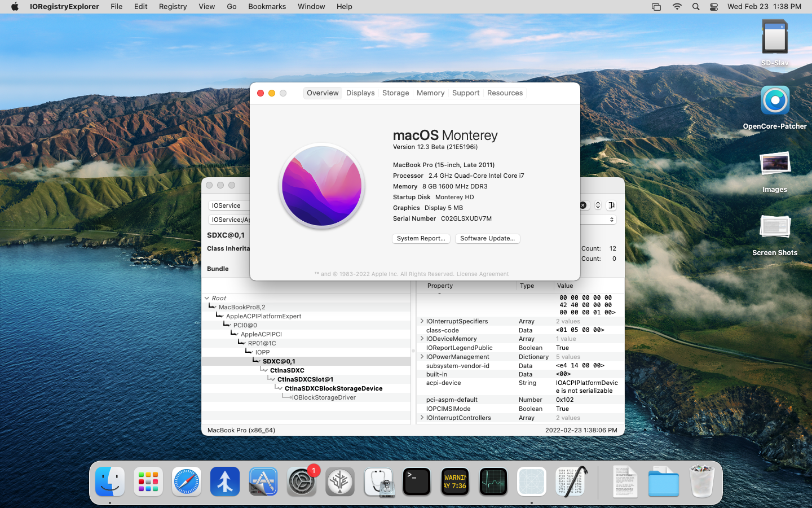
Task: Open the Bookmarks menu
Action: click(267, 7)
